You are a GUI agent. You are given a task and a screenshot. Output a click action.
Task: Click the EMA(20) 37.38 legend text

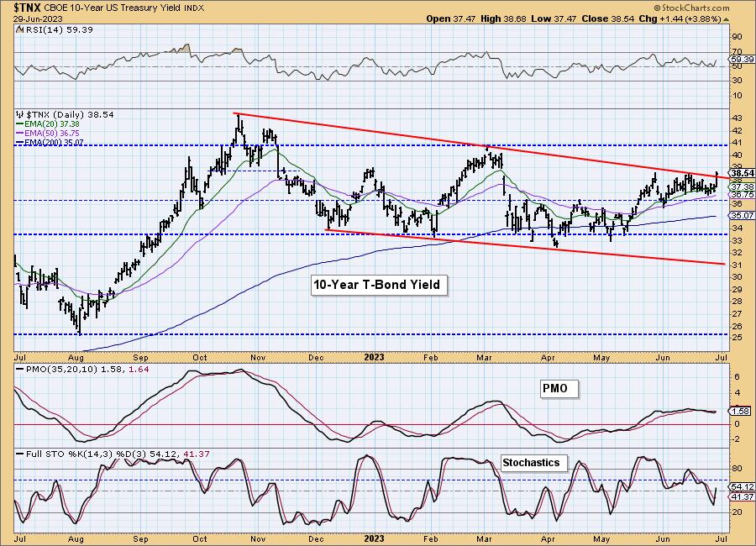52,124
